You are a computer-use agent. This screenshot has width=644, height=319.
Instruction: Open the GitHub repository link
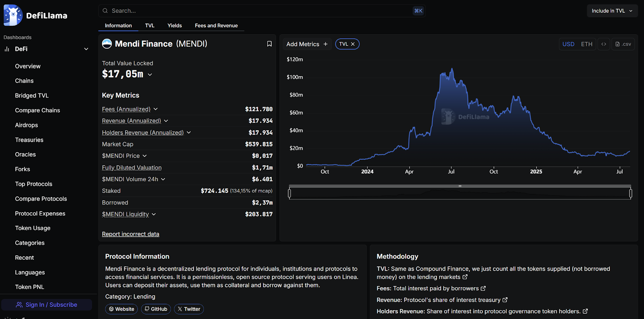click(x=156, y=309)
